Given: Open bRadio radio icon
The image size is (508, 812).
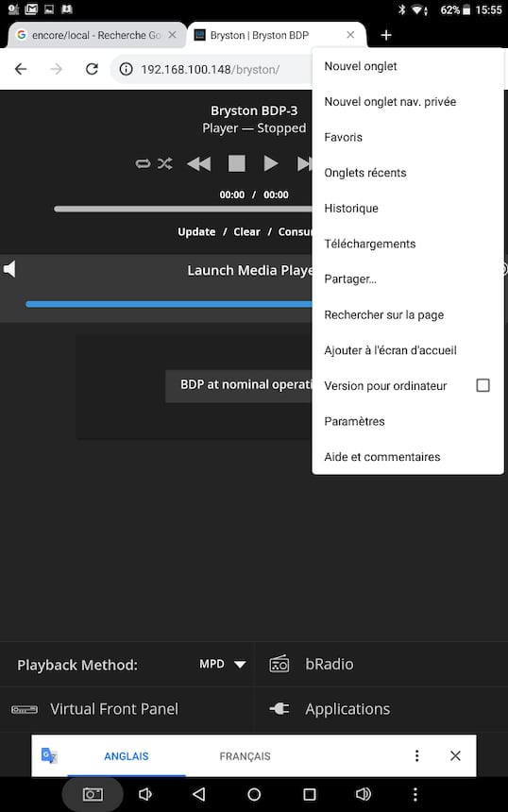Looking at the screenshot, I should tap(279, 664).
